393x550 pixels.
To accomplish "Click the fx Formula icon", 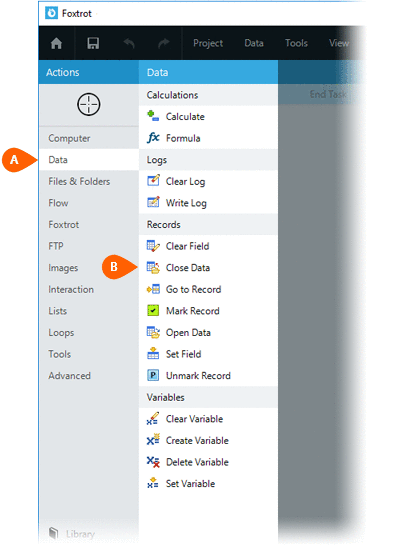I will (x=153, y=138).
